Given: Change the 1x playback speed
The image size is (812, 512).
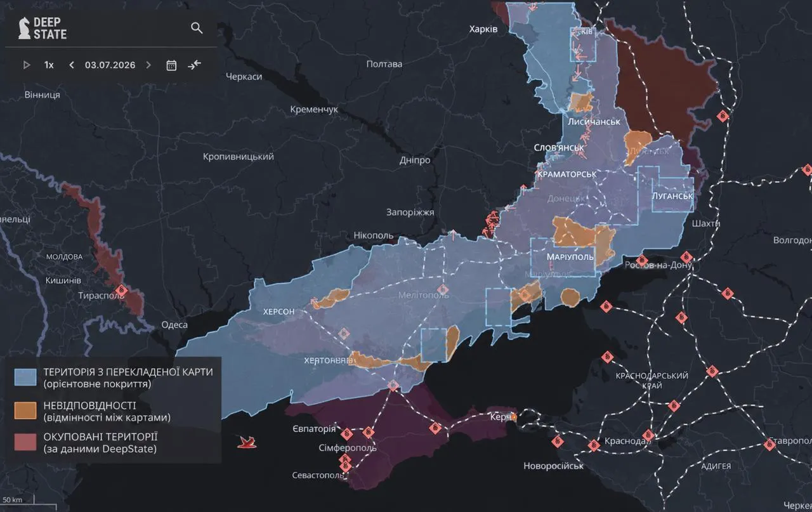Looking at the screenshot, I should (49, 65).
